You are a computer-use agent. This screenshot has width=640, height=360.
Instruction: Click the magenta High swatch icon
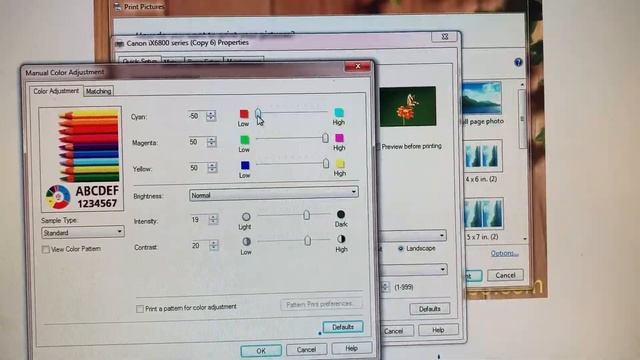339,138
